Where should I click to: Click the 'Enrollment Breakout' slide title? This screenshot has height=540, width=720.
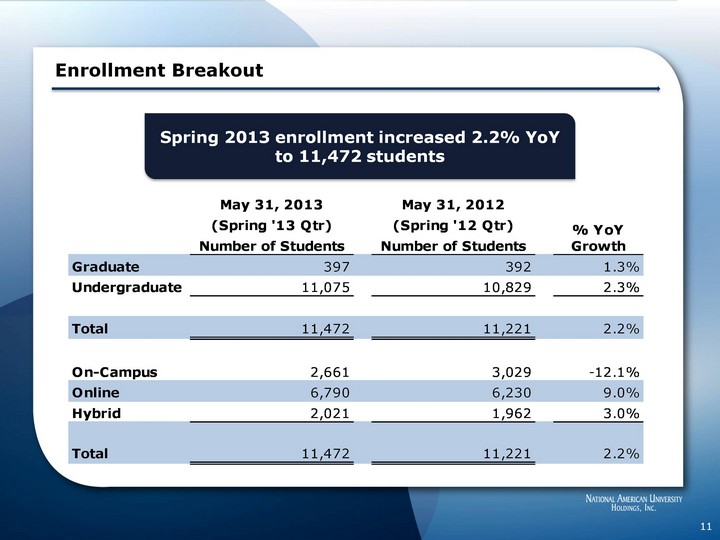(x=159, y=70)
